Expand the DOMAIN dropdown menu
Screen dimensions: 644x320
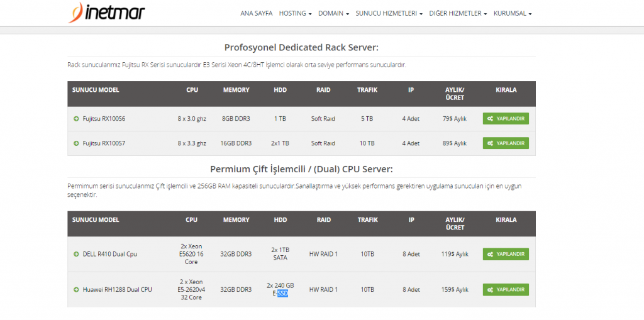pos(333,13)
